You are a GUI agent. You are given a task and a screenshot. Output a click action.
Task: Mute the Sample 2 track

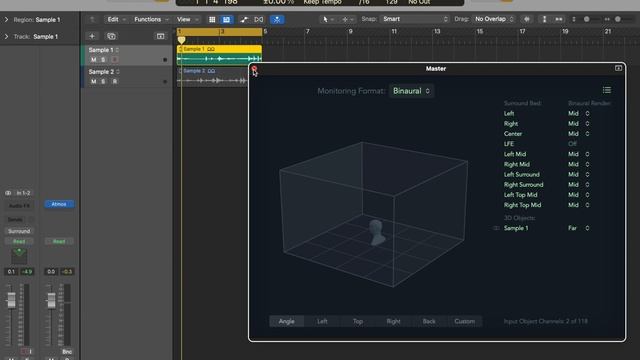coord(93,81)
